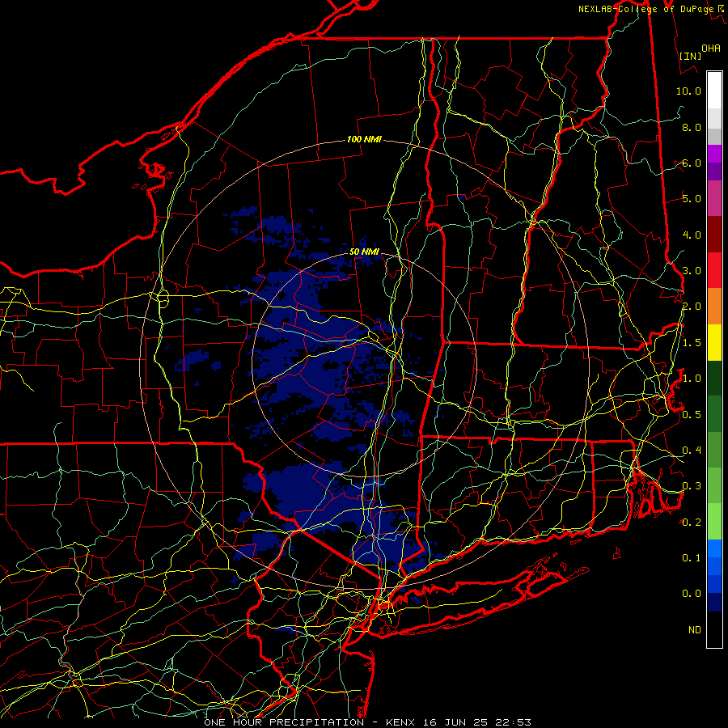
Task: Click the 0.3 legend value
Action: pyautogui.click(x=692, y=486)
